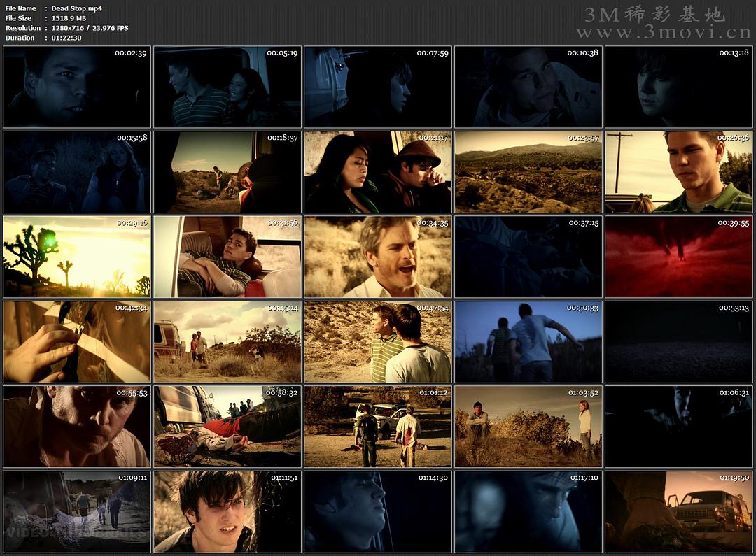Select the thumbnail at 01:03:52

pyautogui.click(x=528, y=427)
